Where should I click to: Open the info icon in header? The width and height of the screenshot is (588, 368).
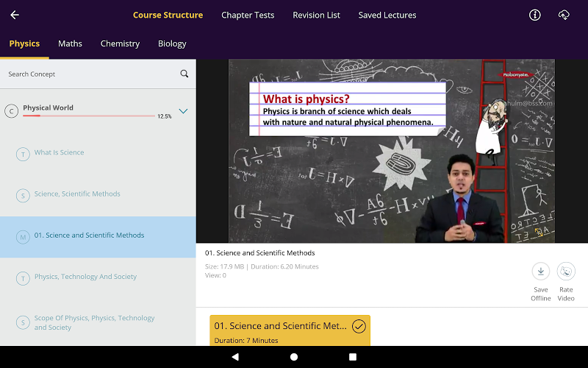click(x=535, y=15)
